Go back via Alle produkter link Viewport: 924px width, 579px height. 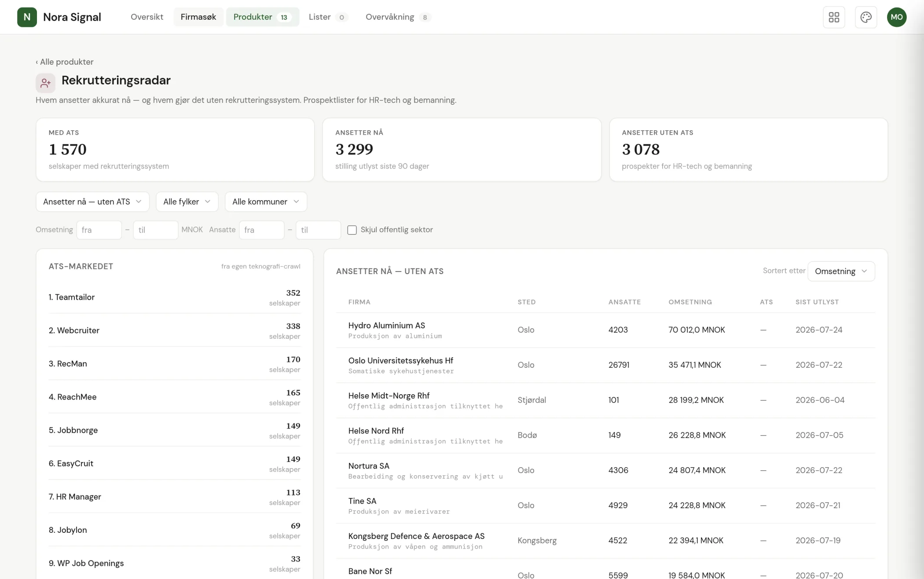(x=65, y=62)
